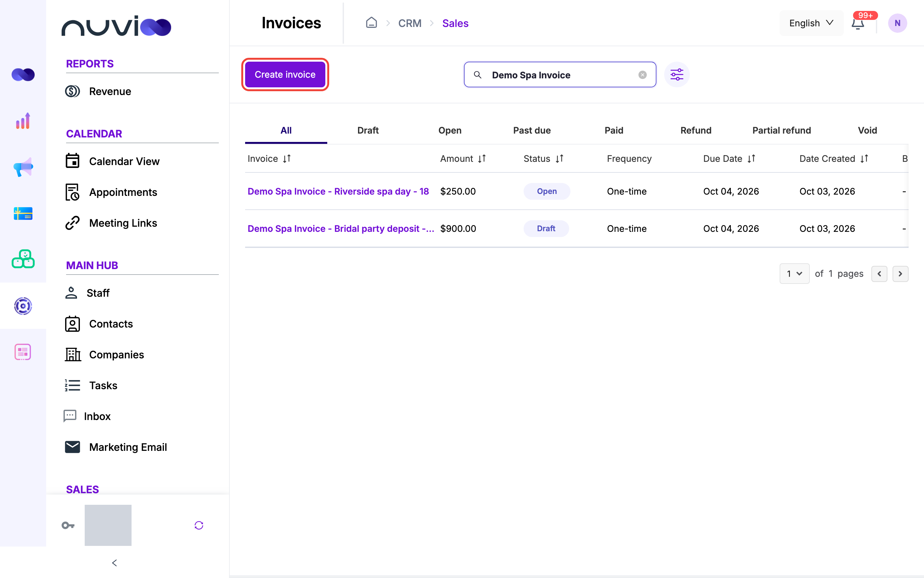This screenshot has height=578, width=924.
Task: Click the refresh icon at sidebar bottom
Action: point(199,525)
